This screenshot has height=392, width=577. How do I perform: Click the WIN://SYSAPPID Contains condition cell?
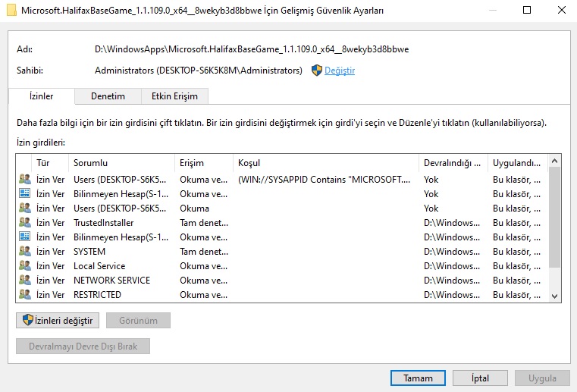point(324,179)
